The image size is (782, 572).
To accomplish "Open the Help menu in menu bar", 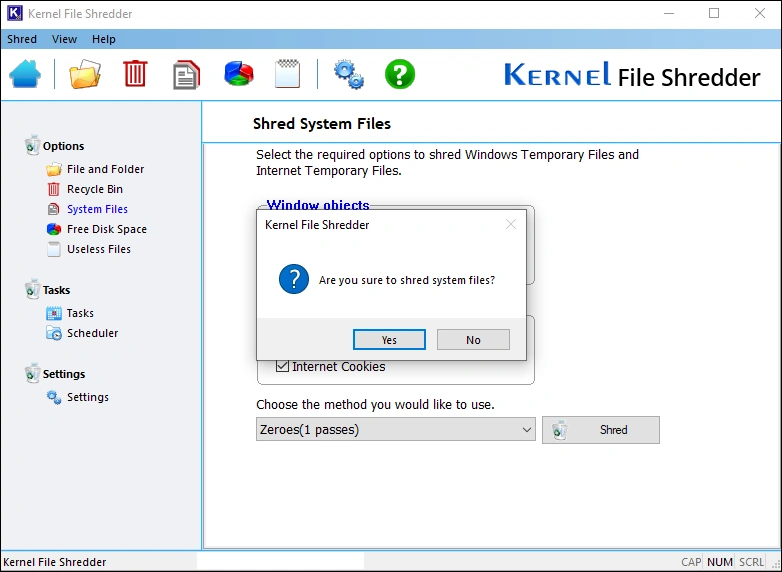I will click(104, 39).
